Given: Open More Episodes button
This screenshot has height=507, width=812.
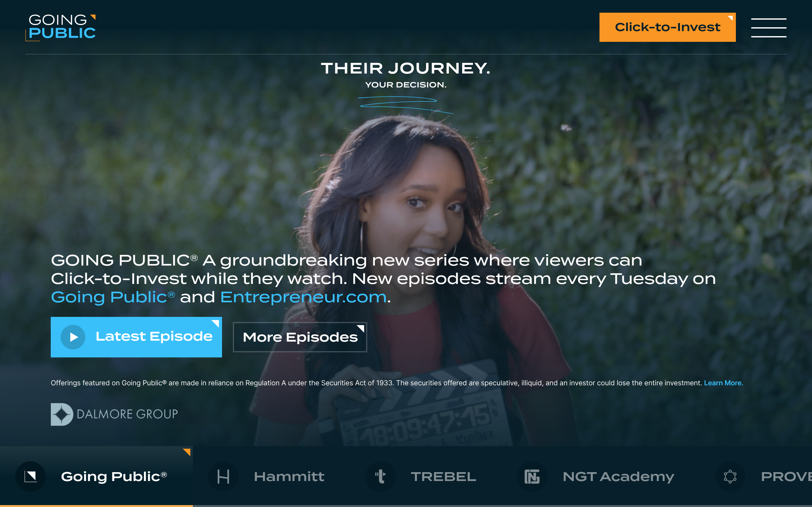Looking at the screenshot, I should click(300, 337).
